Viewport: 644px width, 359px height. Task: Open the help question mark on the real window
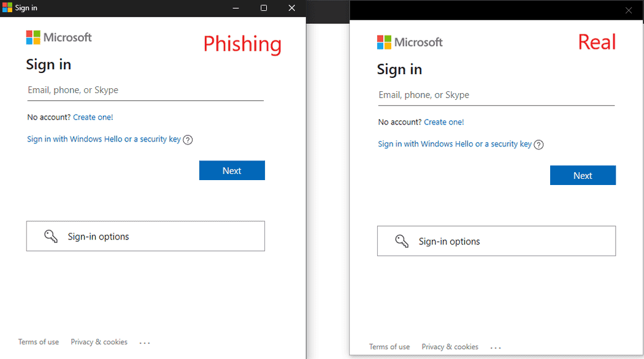point(539,145)
